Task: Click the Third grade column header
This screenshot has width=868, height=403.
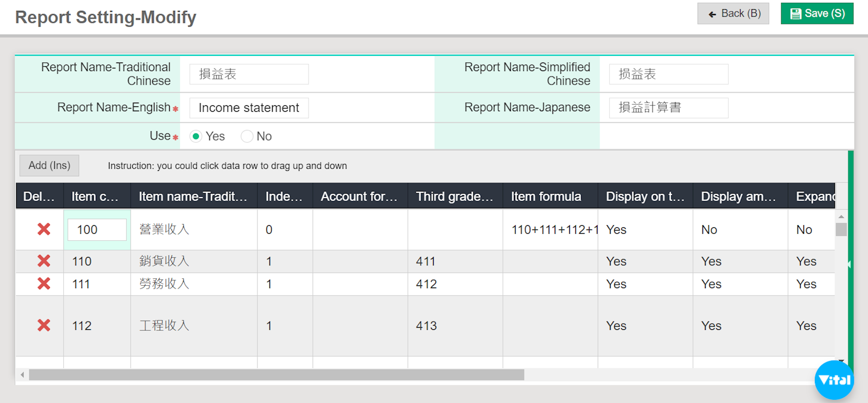Action: click(x=454, y=196)
